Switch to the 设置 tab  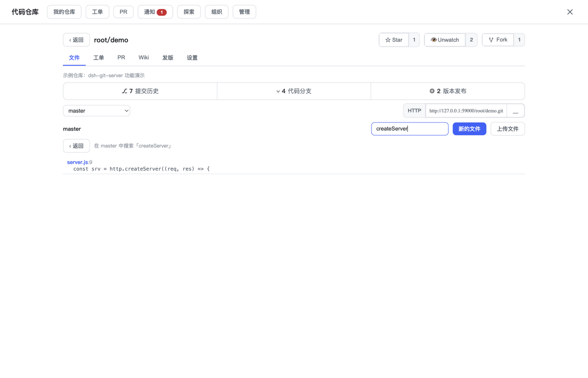(192, 58)
